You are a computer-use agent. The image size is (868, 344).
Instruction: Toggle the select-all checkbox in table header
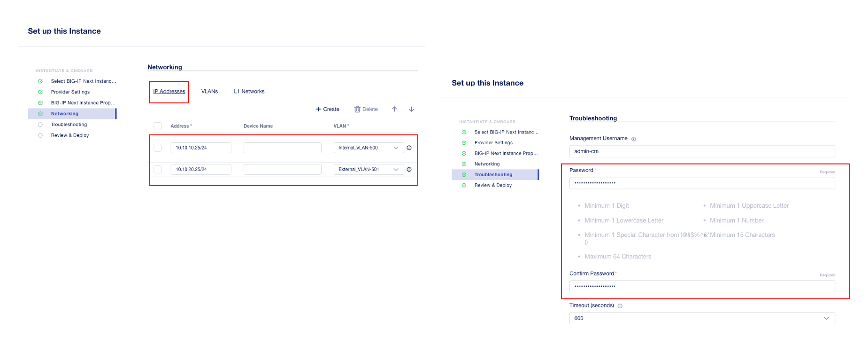pos(158,126)
